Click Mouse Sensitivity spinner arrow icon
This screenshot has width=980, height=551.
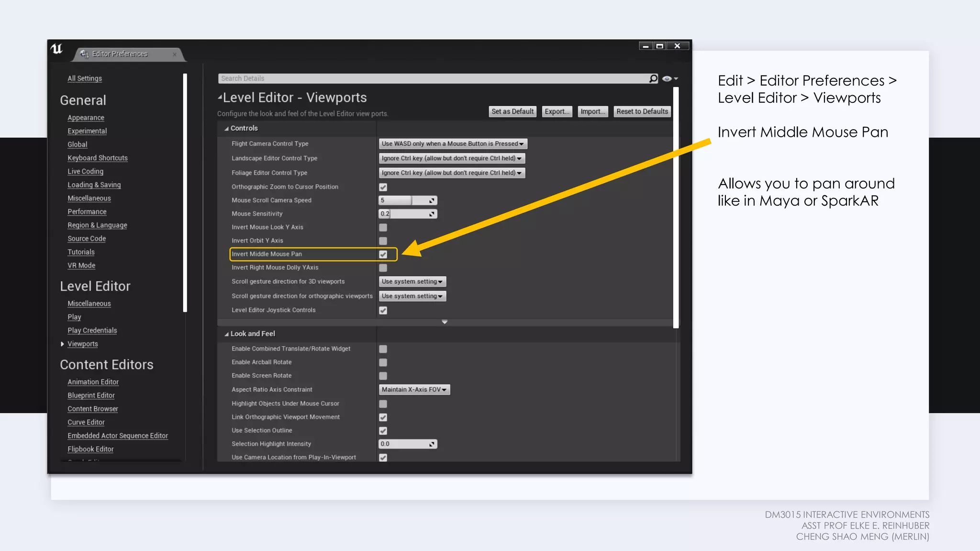432,214
